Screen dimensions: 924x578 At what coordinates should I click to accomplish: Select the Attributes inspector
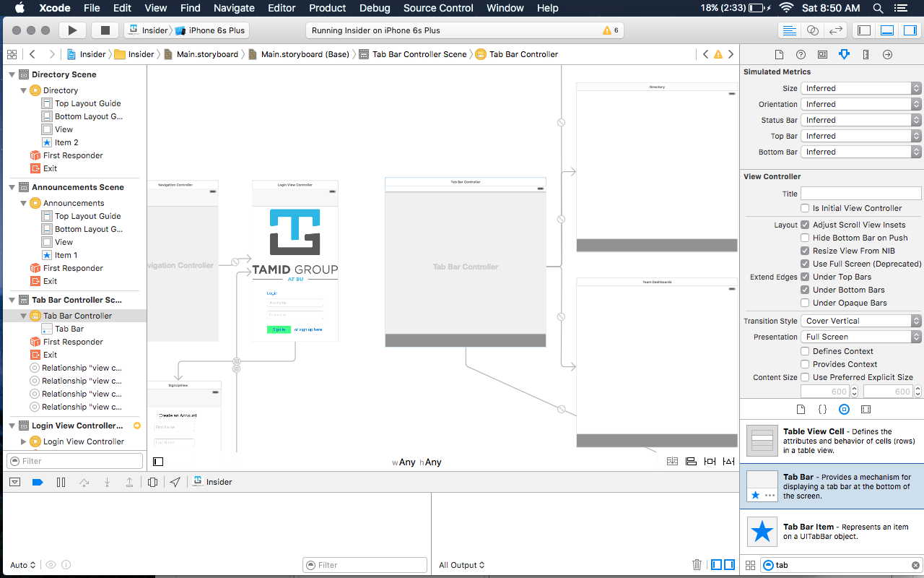(844, 54)
